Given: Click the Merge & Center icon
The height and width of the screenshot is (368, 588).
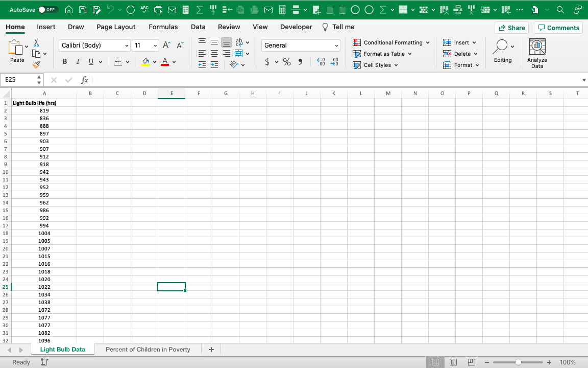Looking at the screenshot, I should click(x=239, y=53).
